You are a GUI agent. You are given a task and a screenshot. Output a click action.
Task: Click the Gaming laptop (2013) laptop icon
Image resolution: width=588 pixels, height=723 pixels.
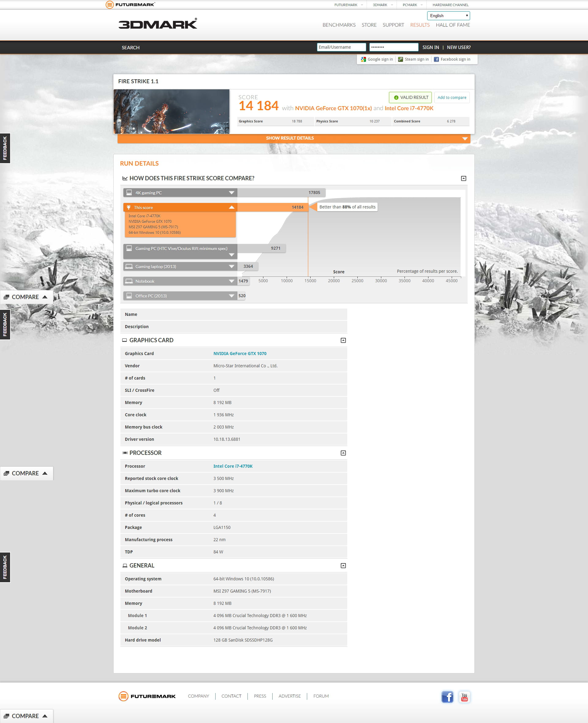pos(129,266)
